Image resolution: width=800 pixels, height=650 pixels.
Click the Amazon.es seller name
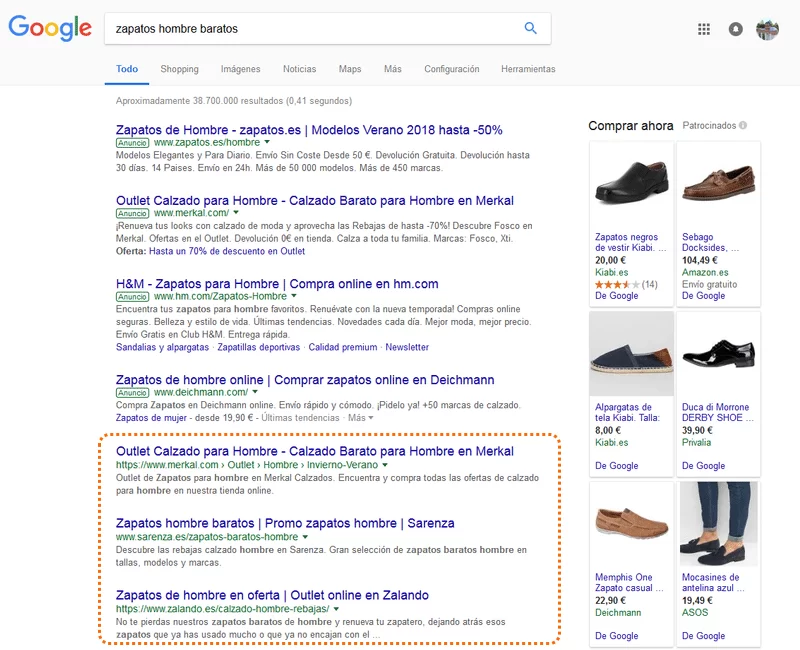705,272
